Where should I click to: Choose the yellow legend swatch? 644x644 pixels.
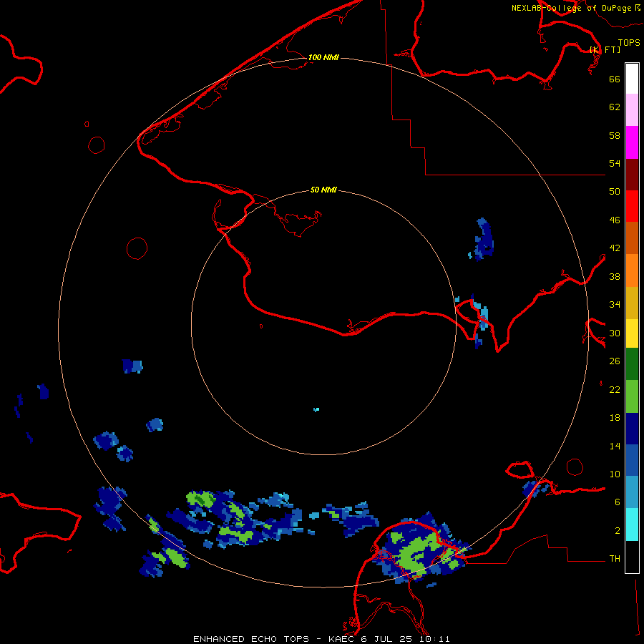pos(632,333)
